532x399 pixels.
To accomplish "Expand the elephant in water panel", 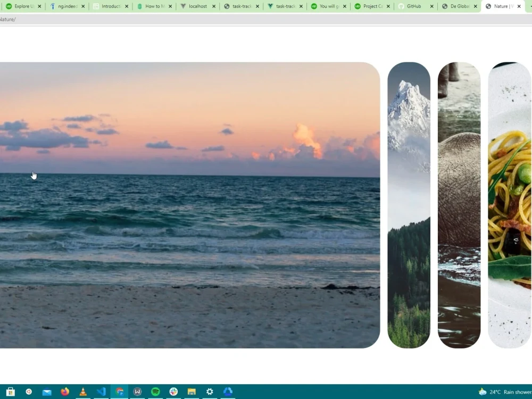I will click(x=459, y=205).
